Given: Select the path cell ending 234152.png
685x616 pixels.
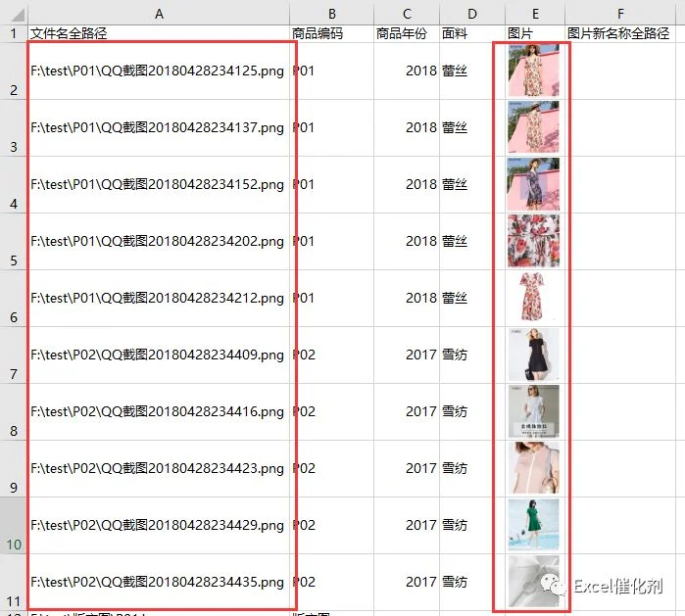Looking at the screenshot, I should [x=159, y=184].
